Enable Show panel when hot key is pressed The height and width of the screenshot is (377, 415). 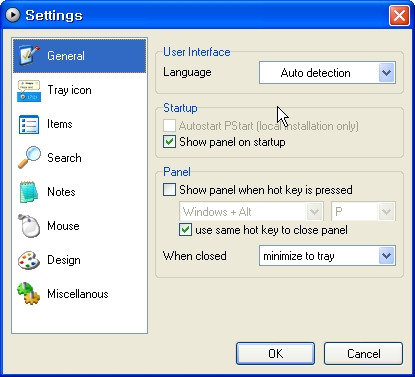click(169, 190)
